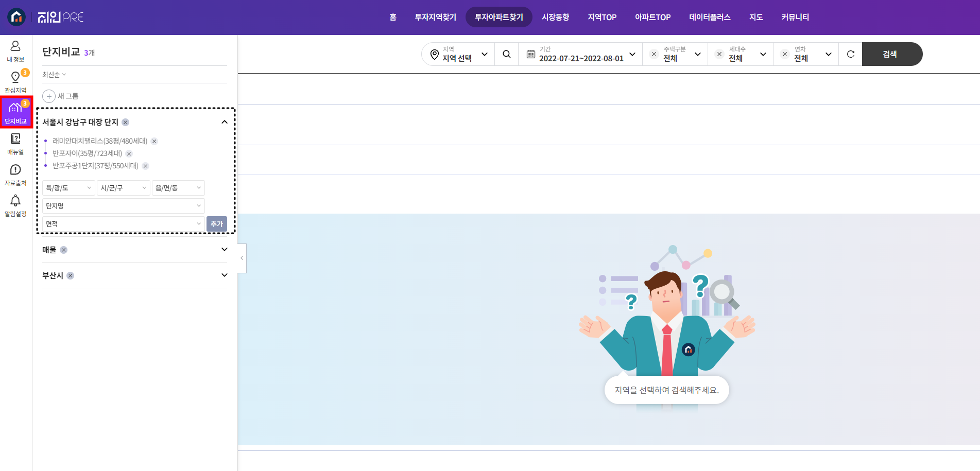The height and width of the screenshot is (471, 980).
Task: Click the magnifier search icon
Action: pyautogui.click(x=507, y=54)
